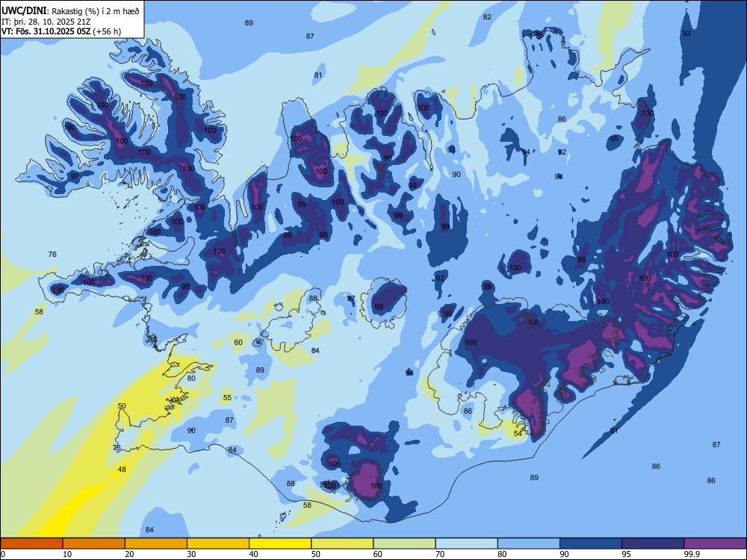Click the humidity value '80' on the map
This screenshot has width=747, height=560.
pyautogui.click(x=191, y=378)
